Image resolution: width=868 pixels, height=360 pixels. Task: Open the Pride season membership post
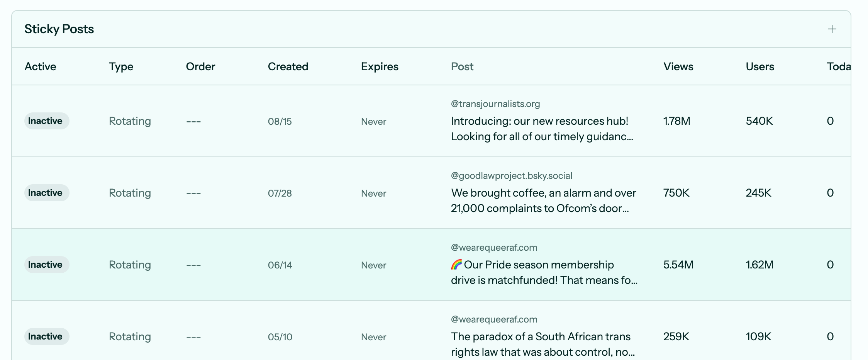tap(544, 272)
